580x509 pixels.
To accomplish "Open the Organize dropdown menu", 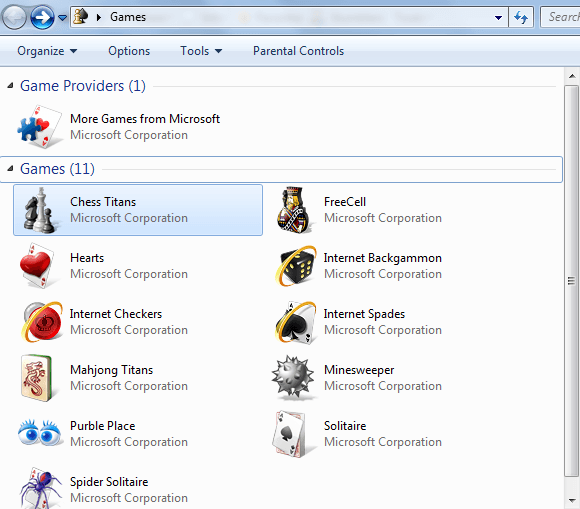I will (x=47, y=51).
